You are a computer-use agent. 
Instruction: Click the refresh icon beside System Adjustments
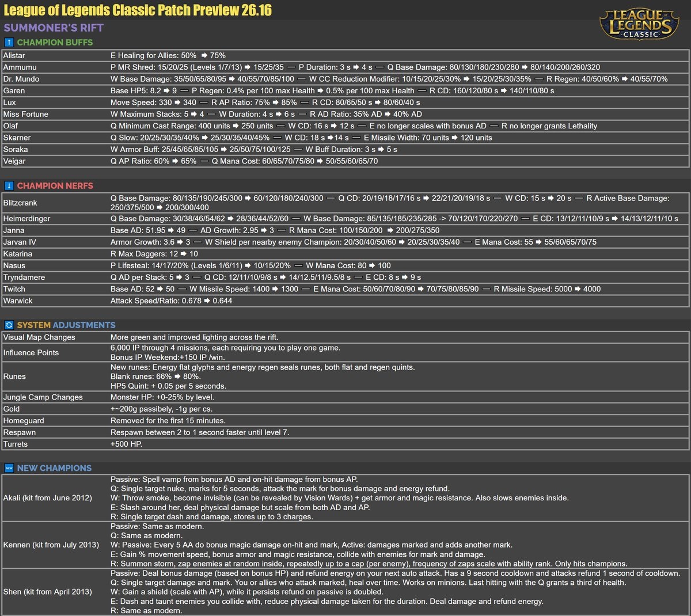click(9, 325)
